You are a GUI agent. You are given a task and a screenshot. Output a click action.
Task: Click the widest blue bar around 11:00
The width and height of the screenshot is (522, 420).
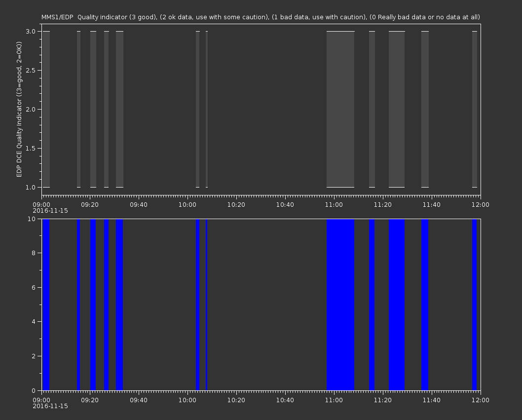(x=340, y=305)
